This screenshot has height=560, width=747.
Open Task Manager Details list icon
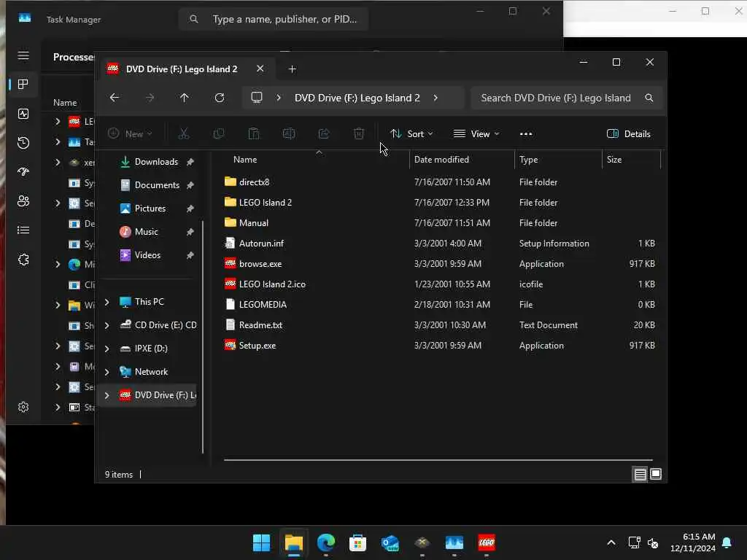23,230
